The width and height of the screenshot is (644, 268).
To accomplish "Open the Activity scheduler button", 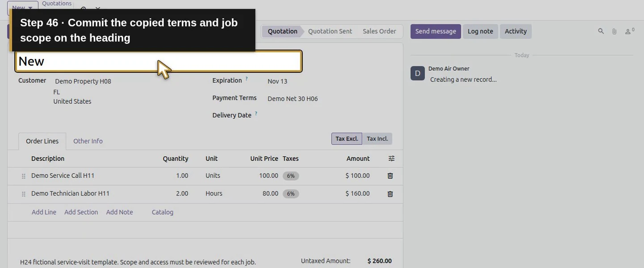I will pyautogui.click(x=516, y=31).
